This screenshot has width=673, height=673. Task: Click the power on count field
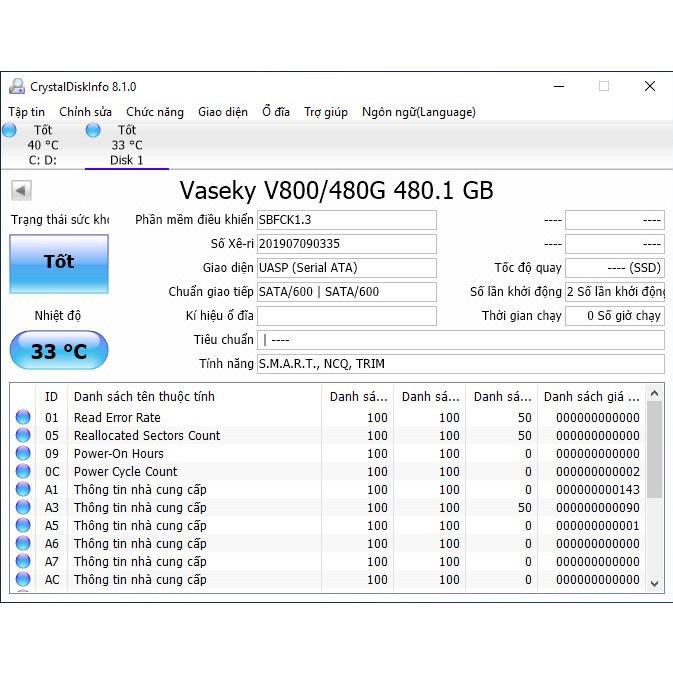(x=615, y=292)
